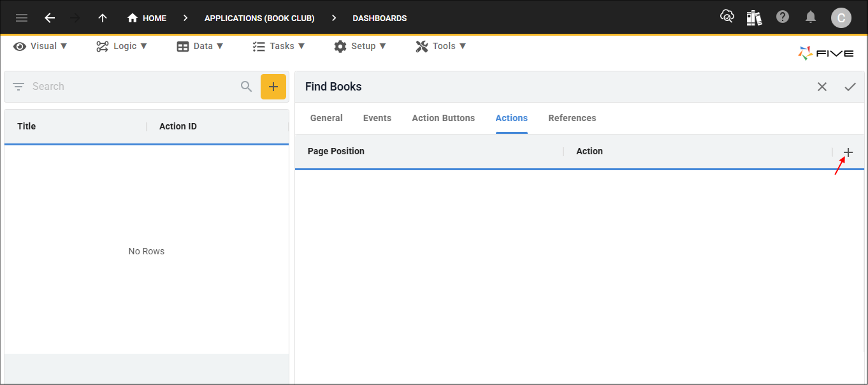The image size is (868, 385).
Task: Open the application preview inspector icon
Action: [727, 17]
